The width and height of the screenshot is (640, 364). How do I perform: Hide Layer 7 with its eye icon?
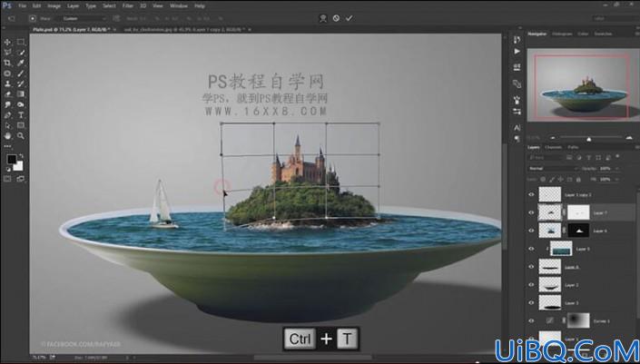(531, 212)
